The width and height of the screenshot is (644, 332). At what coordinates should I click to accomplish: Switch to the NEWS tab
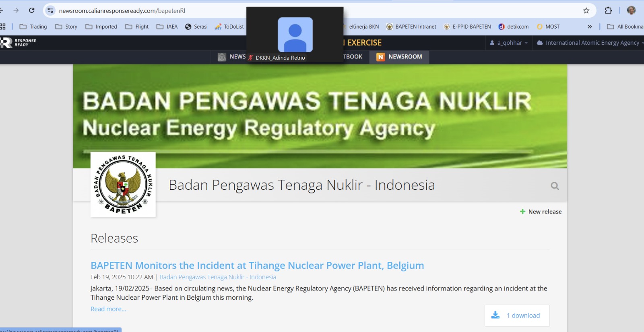[x=232, y=57]
